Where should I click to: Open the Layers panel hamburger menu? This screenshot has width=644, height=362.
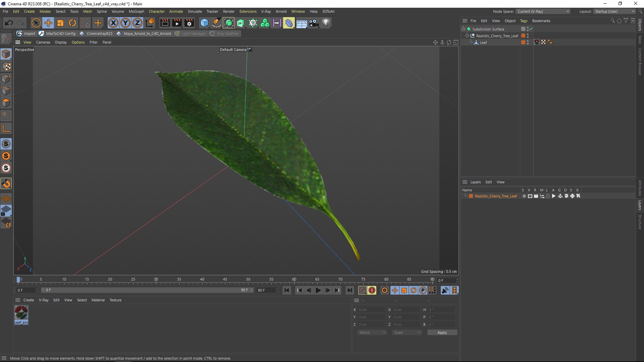465,182
